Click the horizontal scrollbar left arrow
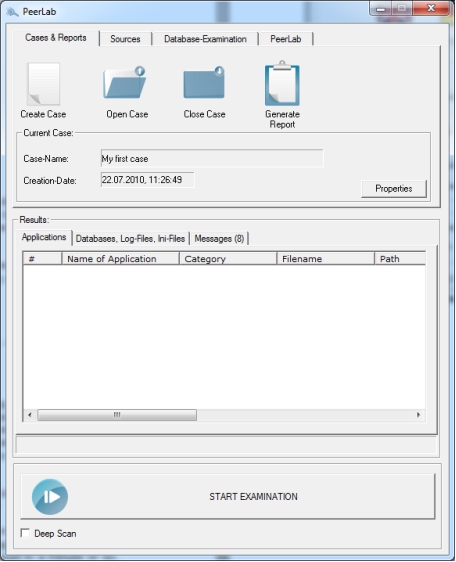 [30, 415]
